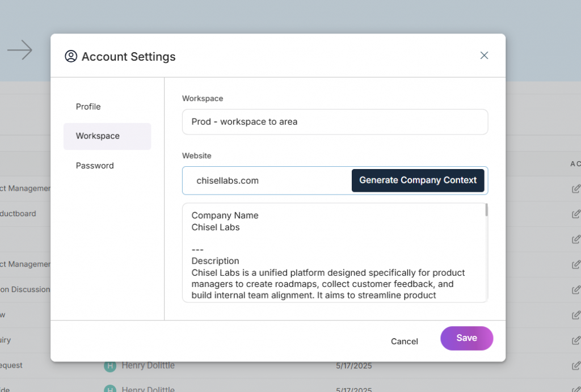The image size is (581, 392).
Task: Click edit icon in the 'uiry' background row
Action: click(x=576, y=340)
